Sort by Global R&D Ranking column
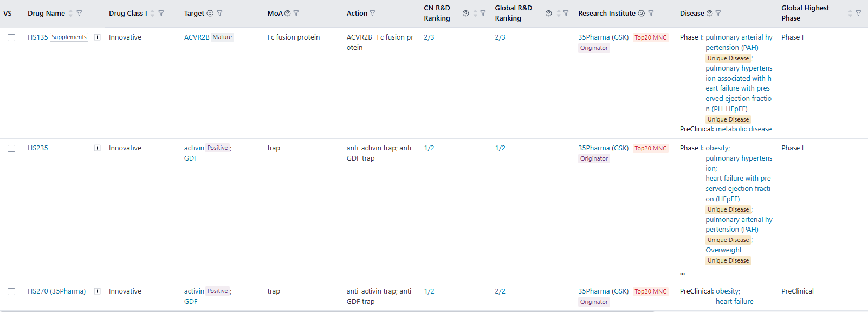 (x=559, y=14)
